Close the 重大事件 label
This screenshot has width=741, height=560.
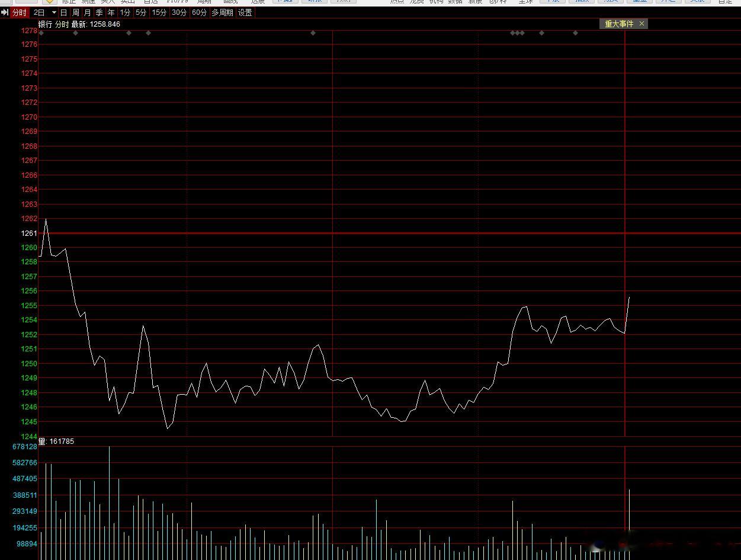click(x=641, y=24)
